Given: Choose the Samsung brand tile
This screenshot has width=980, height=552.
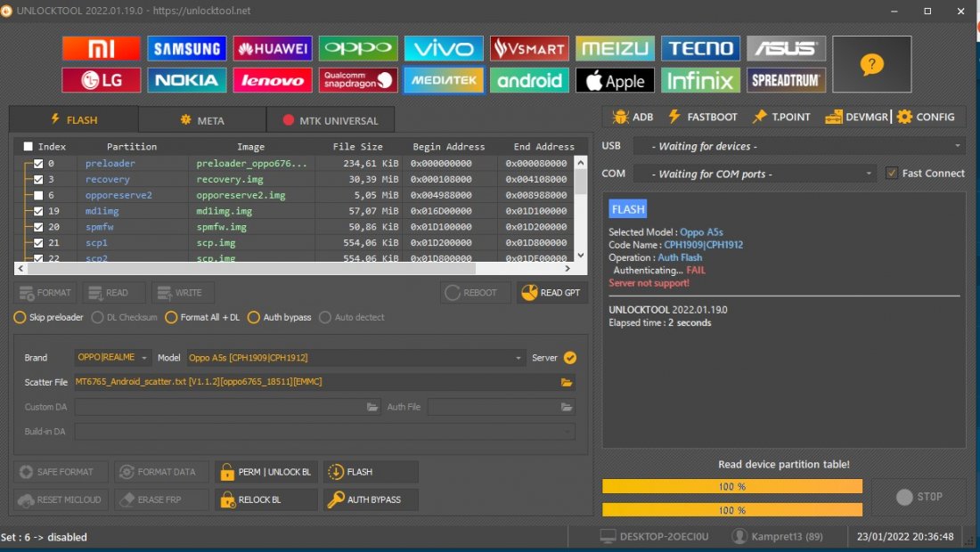Looking at the screenshot, I should pos(187,48).
